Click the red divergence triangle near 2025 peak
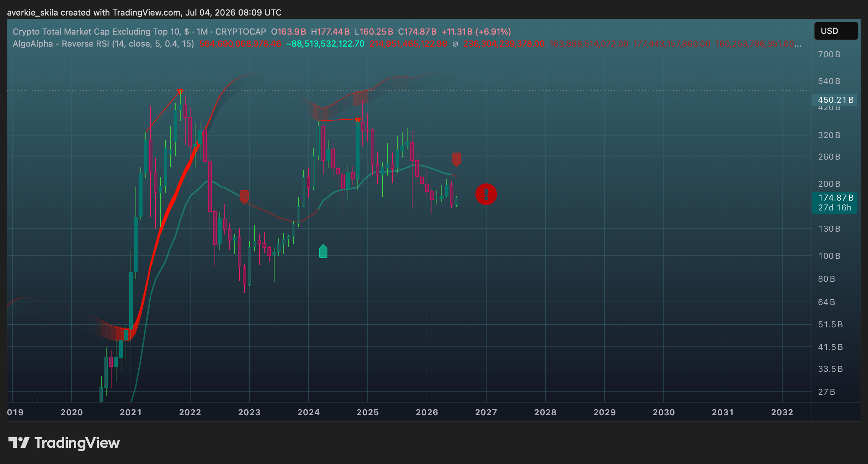868x464 pixels. (358, 120)
